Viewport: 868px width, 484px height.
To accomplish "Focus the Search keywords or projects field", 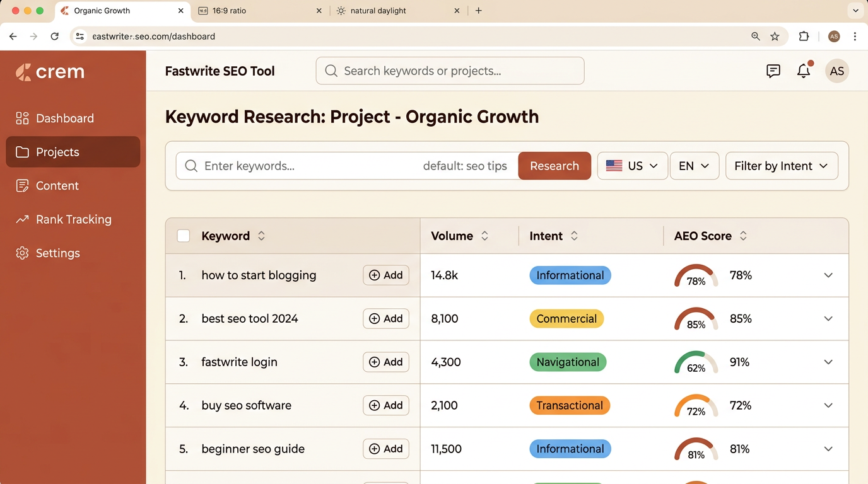I will click(450, 71).
